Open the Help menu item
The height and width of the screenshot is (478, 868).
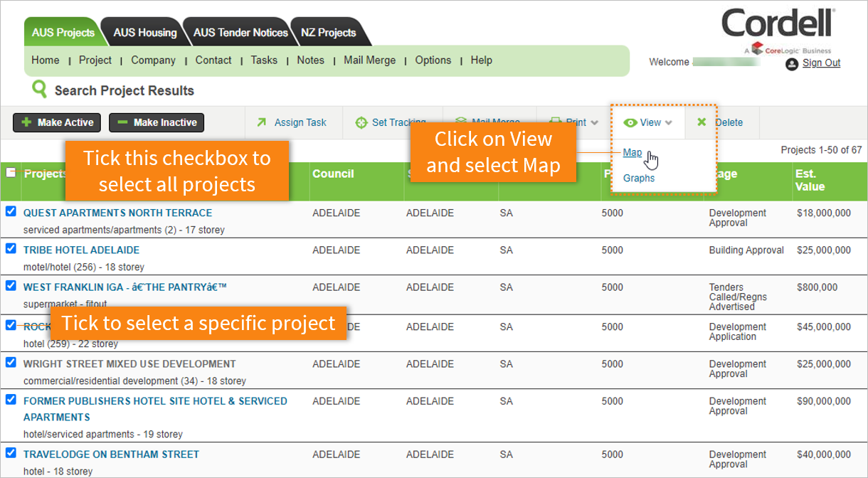482,60
